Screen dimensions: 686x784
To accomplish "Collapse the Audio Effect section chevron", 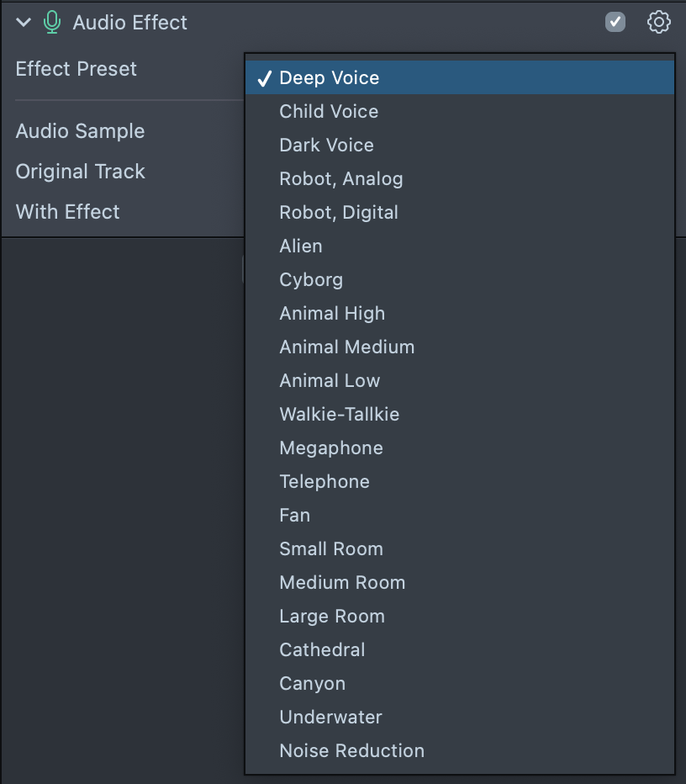I will point(24,23).
